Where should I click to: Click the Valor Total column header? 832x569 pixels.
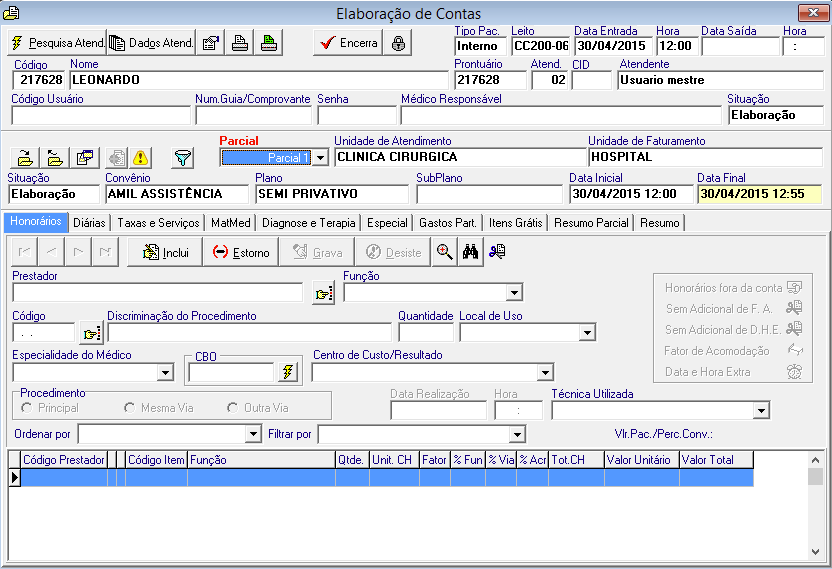click(x=716, y=460)
